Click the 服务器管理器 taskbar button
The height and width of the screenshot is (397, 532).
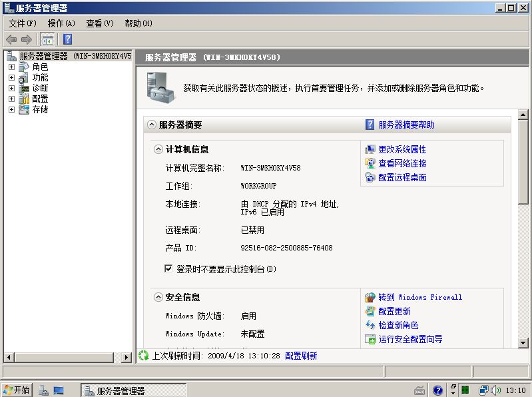click(133, 390)
